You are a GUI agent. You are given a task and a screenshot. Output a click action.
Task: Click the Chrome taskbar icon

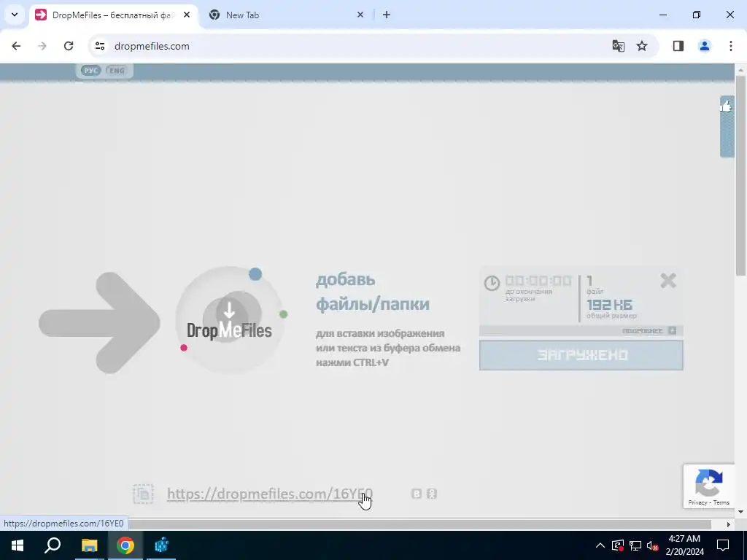125,545
